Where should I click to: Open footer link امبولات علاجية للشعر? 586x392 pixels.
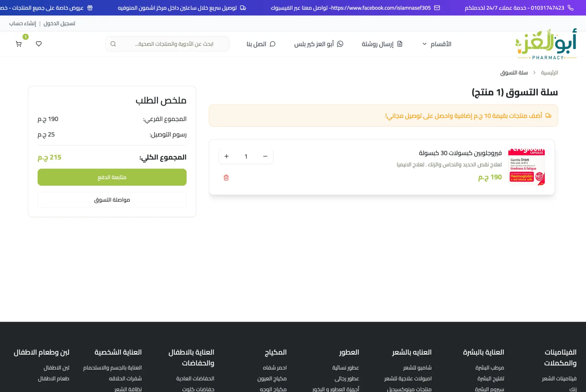tap(408, 378)
